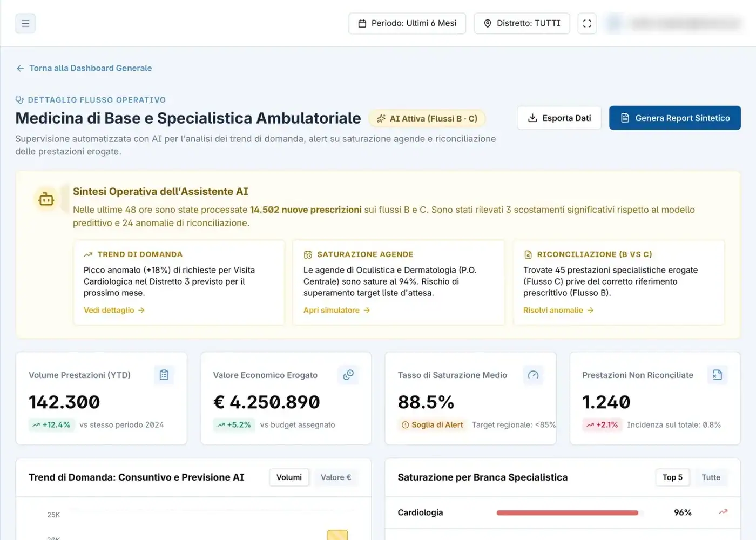This screenshot has height=540, width=756.
Task: Click the file icon in Prestazioni Non Riconciliate card
Action: 717,375
